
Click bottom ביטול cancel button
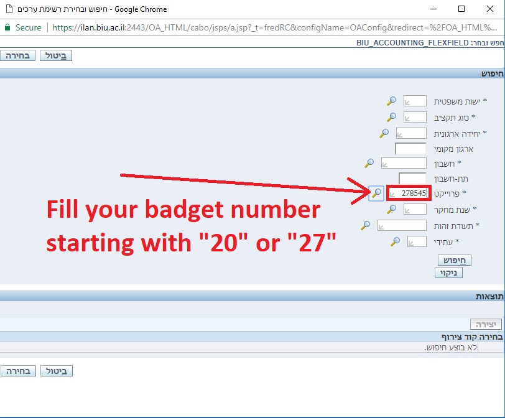click(x=56, y=371)
